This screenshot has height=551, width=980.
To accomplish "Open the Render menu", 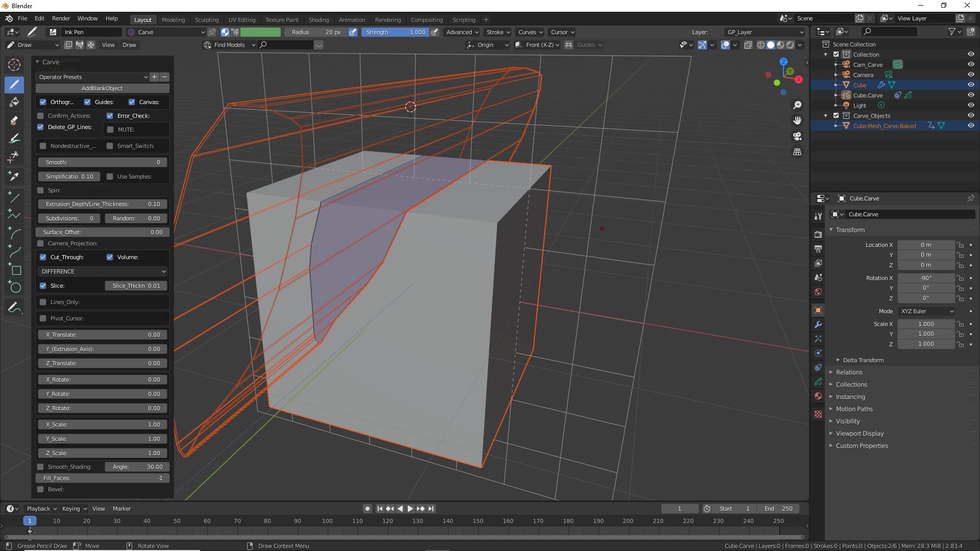I will coord(61,18).
